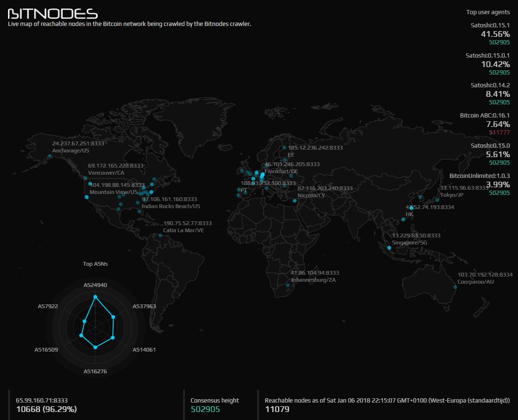Click the AS16276 label below the radar chart
The image size is (518, 420).
click(x=94, y=371)
